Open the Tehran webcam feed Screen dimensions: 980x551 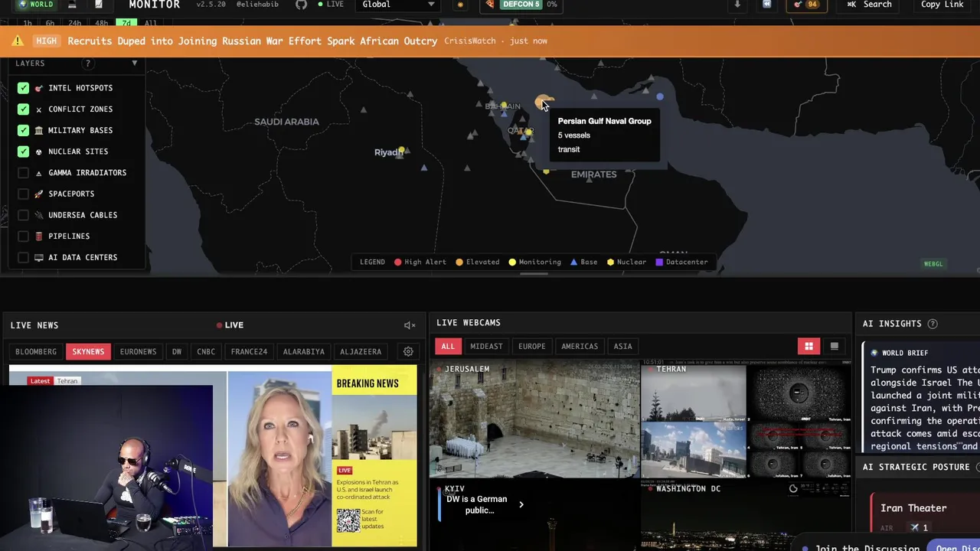746,420
